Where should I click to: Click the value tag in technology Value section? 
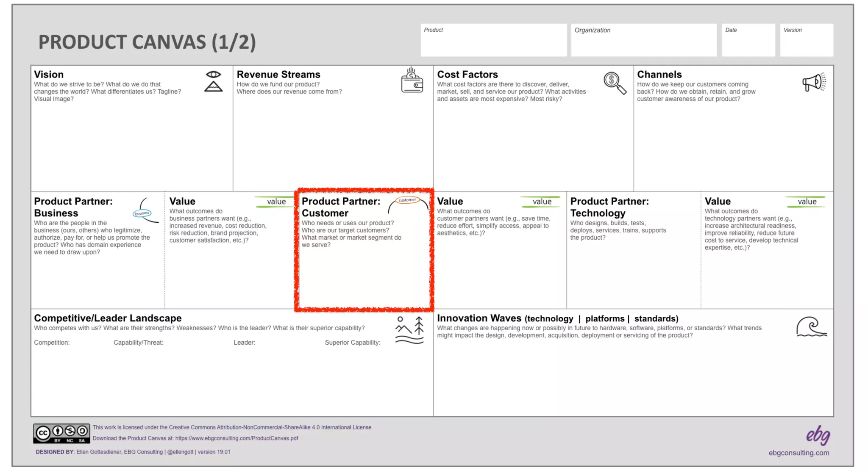click(x=806, y=202)
